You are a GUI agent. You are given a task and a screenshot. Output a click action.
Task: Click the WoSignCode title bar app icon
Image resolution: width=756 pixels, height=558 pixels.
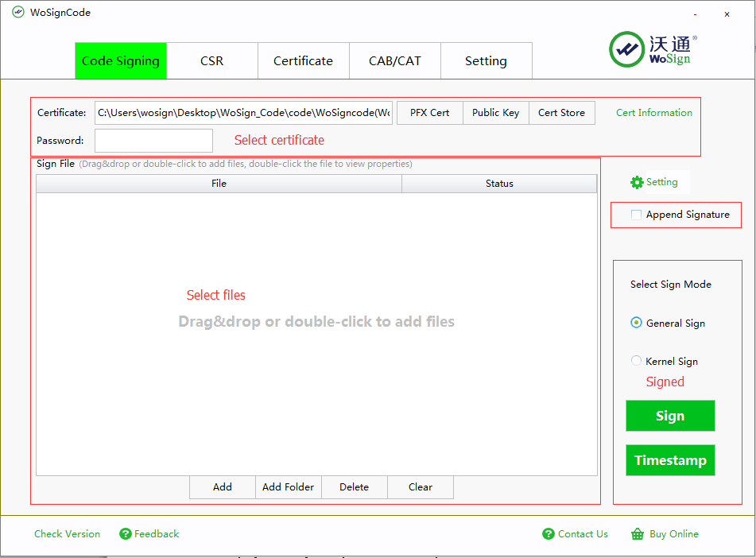point(17,13)
